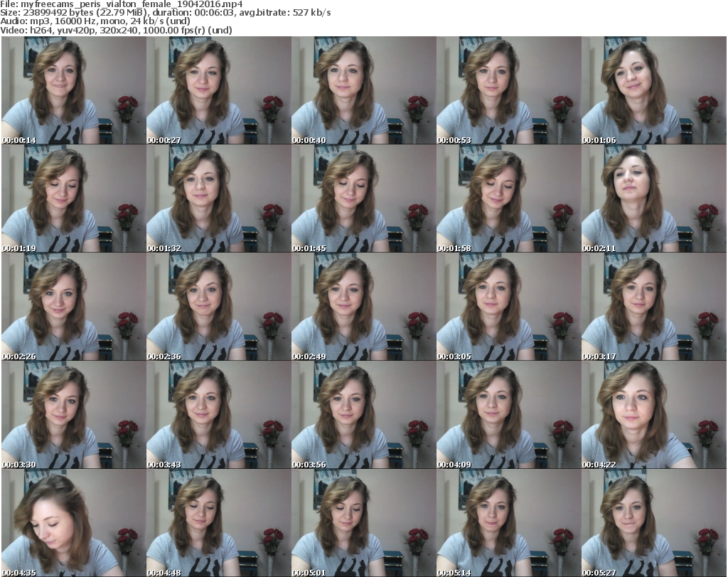Image resolution: width=728 pixels, height=577 pixels.
Task: Choose the frame labeled 00:03:30
Action: [x=74, y=415]
